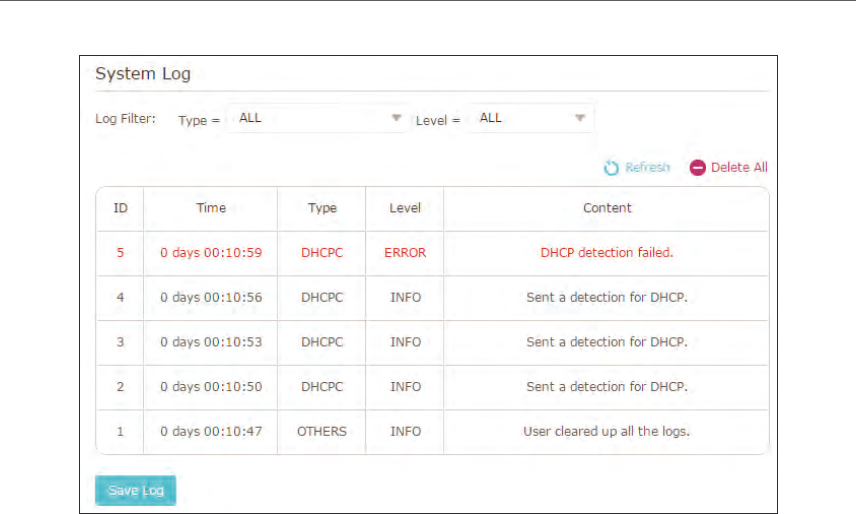Click the DHCPC type in log row 2
The width and height of the screenshot is (856, 514).
[x=322, y=387]
